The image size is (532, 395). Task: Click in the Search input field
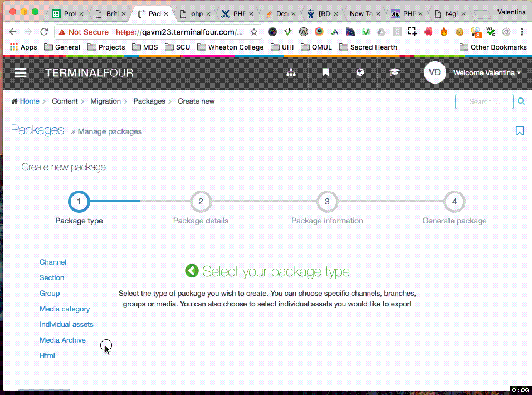pyautogui.click(x=484, y=101)
